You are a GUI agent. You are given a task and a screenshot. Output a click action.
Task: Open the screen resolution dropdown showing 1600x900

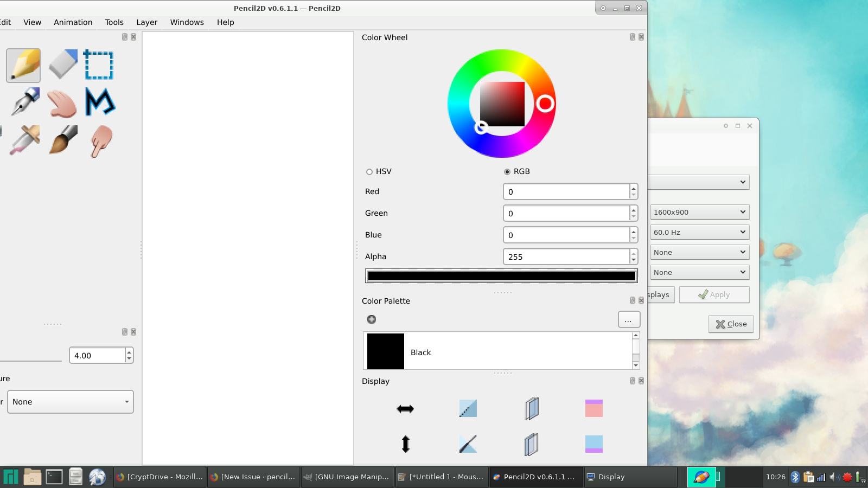[699, 212]
